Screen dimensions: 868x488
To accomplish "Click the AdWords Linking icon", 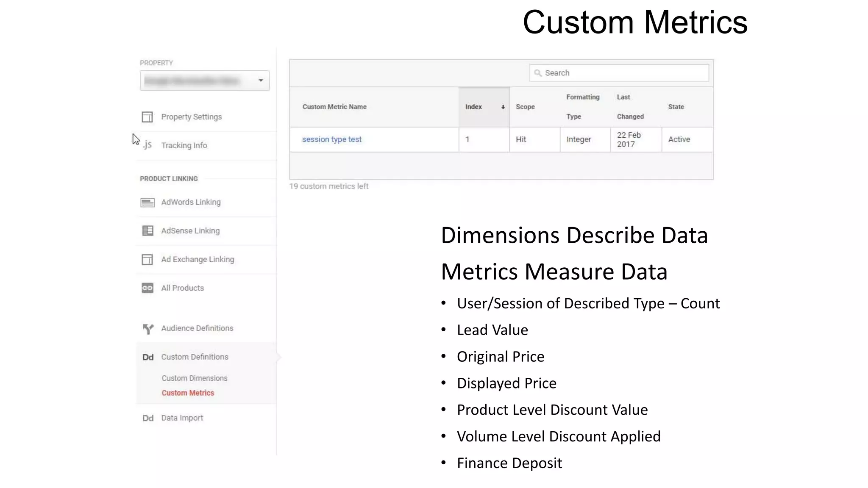I will coord(147,202).
